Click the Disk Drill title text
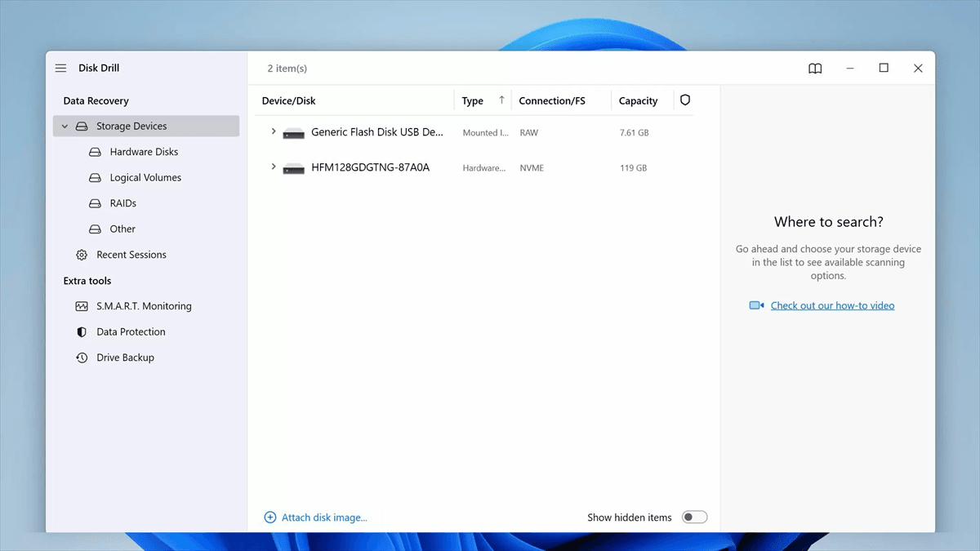 (99, 69)
